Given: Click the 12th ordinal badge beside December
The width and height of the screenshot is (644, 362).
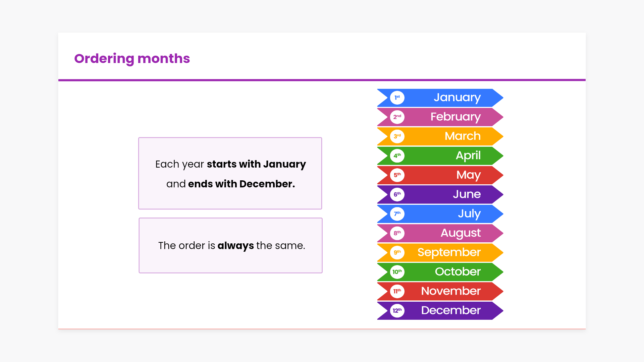Looking at the screenshot, I should coord(397,310).
